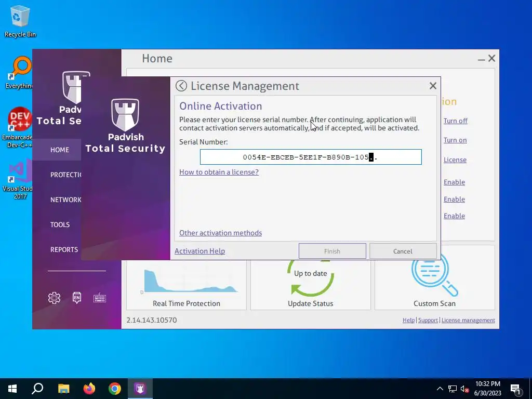Open muted volume tray icon

[x=465, y=389]
